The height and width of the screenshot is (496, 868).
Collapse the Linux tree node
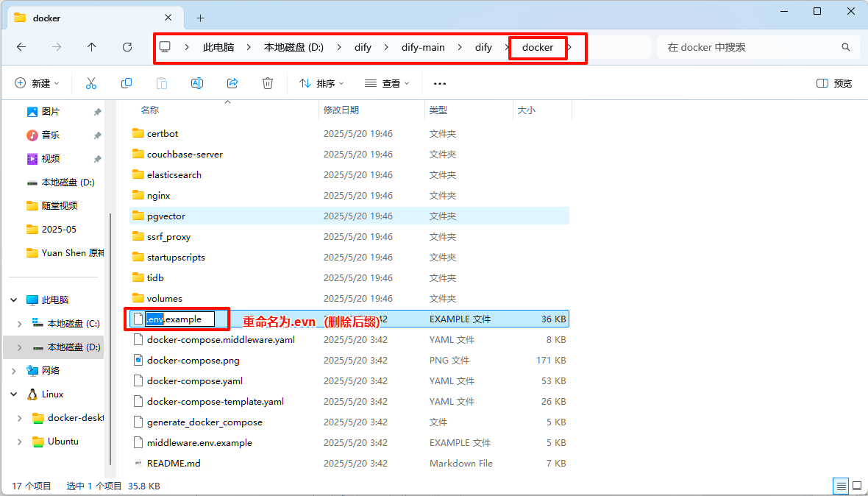point(14,394)
